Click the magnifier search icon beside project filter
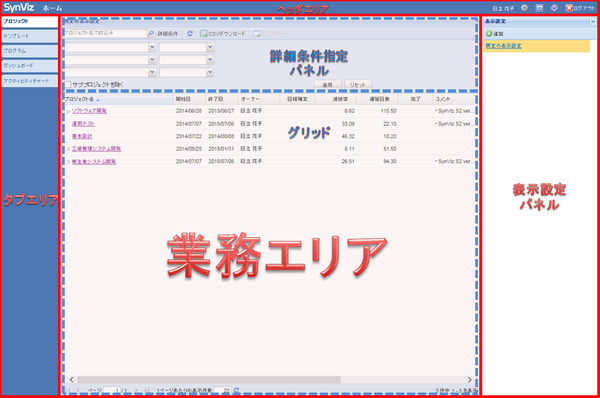The width and height of the screenshot is (600, 398). click(x=151, y=33)
